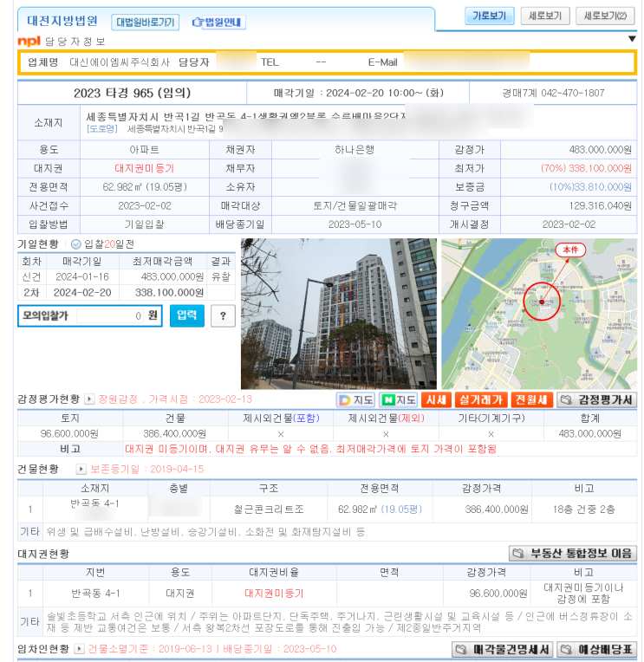644x662 pixels.
Task: Focus the 모의입찰가 amount field
Action: (x=110, y=315)
